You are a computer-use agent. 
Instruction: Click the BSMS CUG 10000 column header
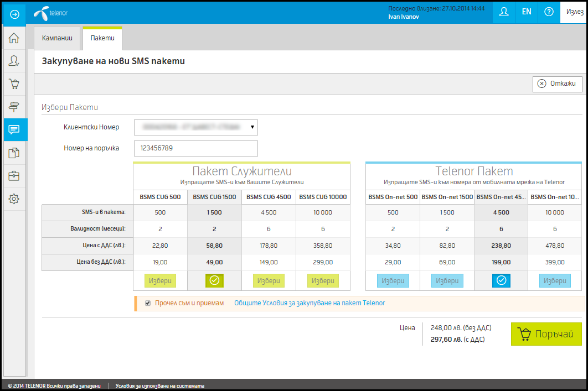(323, 197)
